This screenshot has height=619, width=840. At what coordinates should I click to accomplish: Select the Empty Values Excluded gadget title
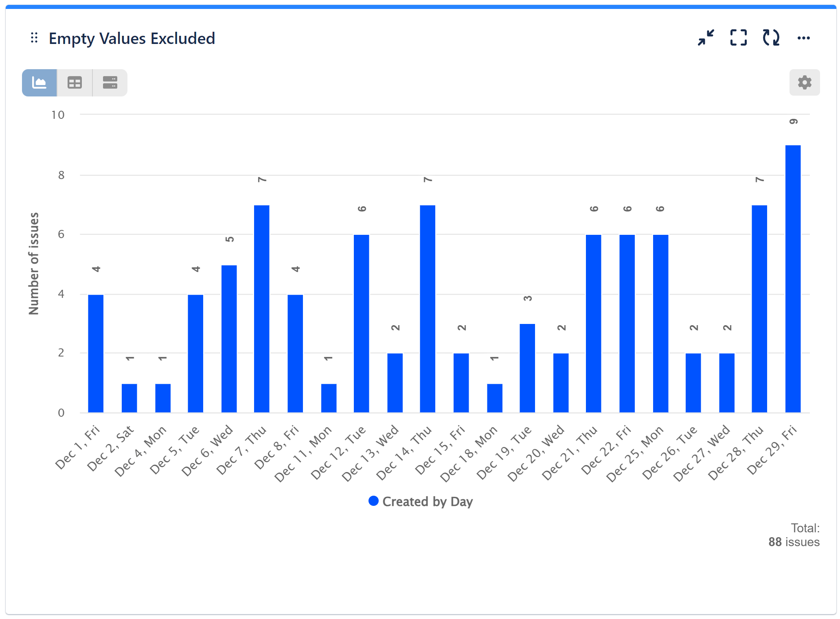pyautogui.click(x=132, y=38)
